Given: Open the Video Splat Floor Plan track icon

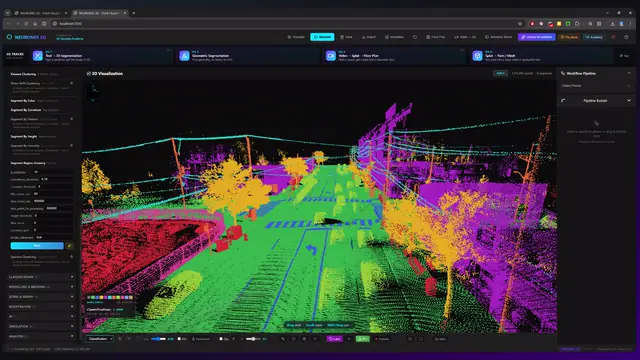Looking at the screenshot, I should pyautogui.click(x=331, y=56).
